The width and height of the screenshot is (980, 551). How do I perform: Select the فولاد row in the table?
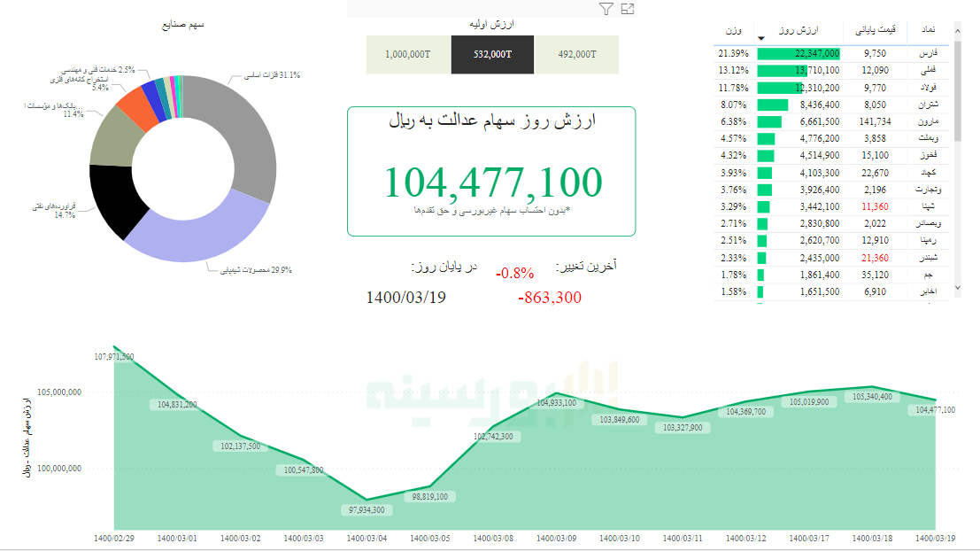925,88
